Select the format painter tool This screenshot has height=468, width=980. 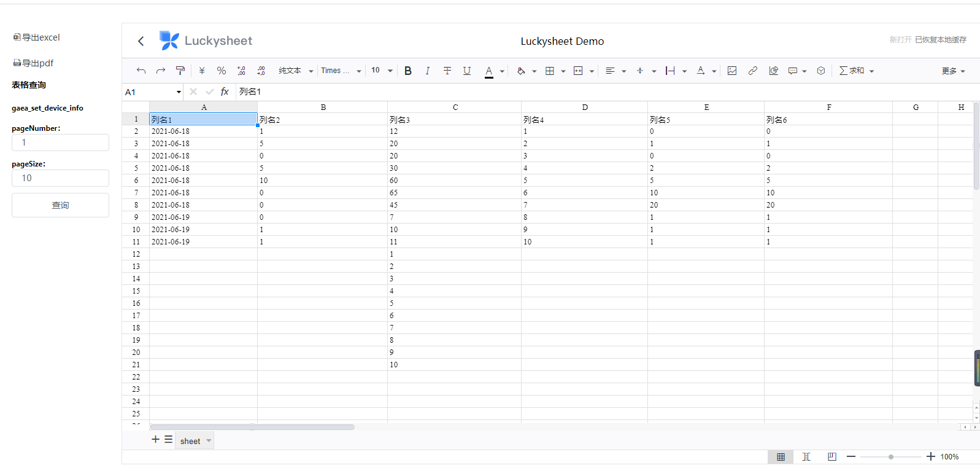(180, 71)
